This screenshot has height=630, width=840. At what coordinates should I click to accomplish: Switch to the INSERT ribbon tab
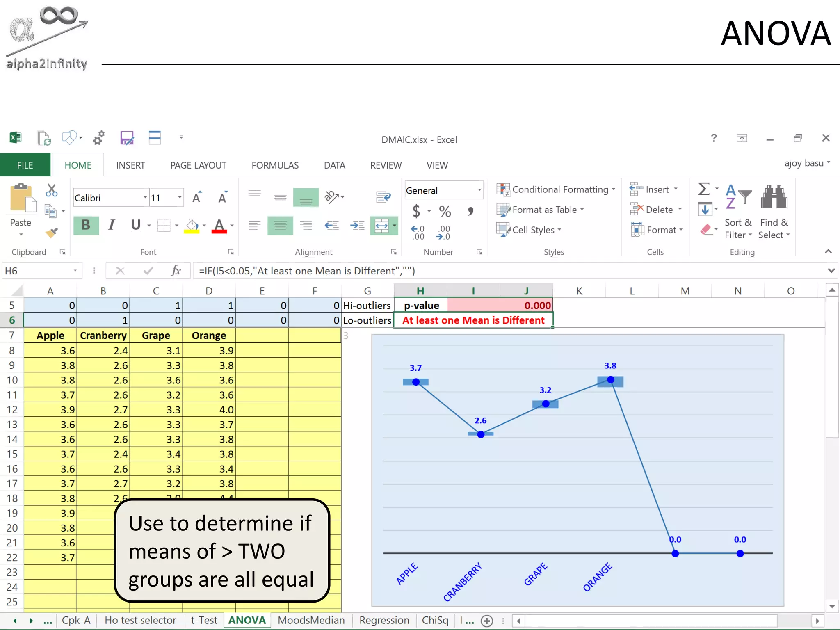[130, 165]
